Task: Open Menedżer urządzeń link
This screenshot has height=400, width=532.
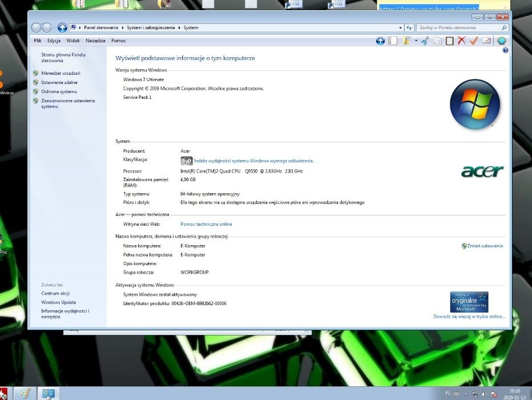Action: tap(61, 73)
